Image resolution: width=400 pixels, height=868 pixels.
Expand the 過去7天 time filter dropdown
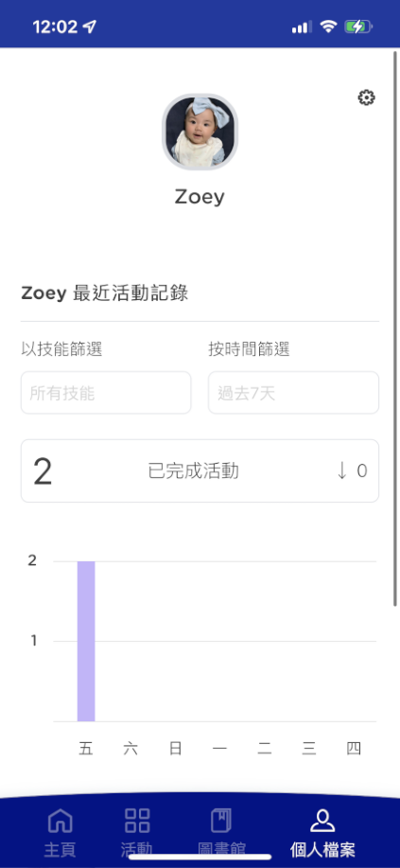293,393
